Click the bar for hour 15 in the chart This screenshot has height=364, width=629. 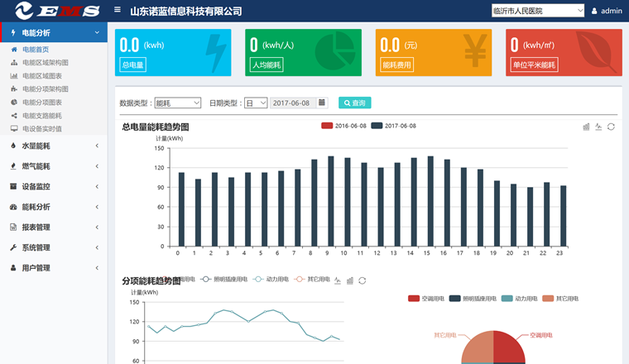pos(430,201)
